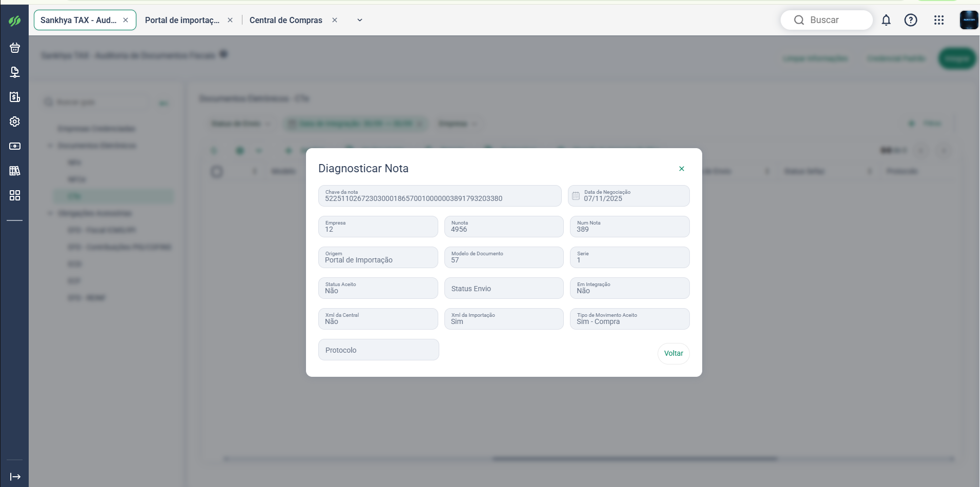
Task: Expand the open tabs dropdown chevron
Action: [x=360, y=20]
